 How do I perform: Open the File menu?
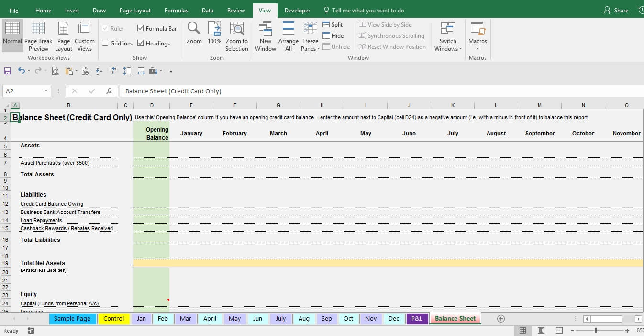click(14, 10)
